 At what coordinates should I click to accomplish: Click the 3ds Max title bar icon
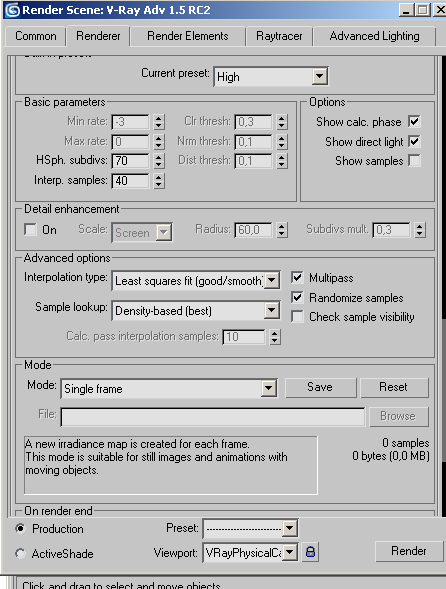(12, 10)
